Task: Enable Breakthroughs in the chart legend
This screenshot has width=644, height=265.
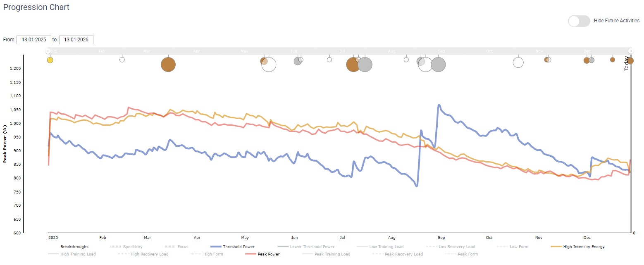Action: (x=74, y=247)
